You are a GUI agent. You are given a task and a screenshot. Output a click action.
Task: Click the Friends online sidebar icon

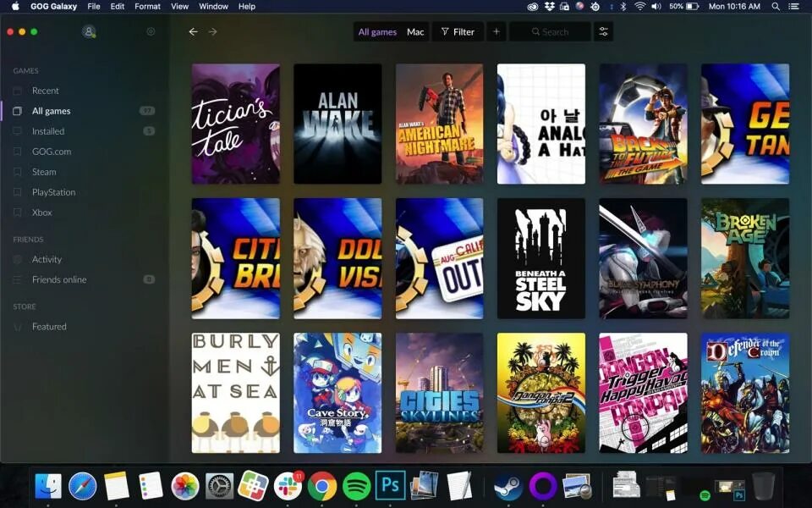[x=17, y=279]
